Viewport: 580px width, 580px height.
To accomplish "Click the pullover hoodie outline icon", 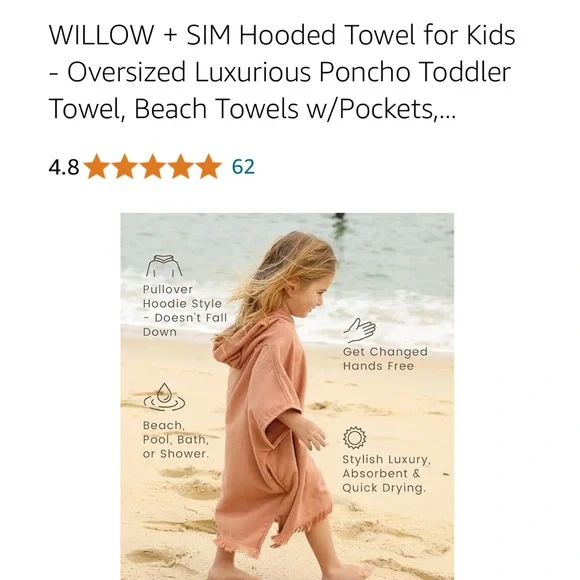I will point(164,266).
